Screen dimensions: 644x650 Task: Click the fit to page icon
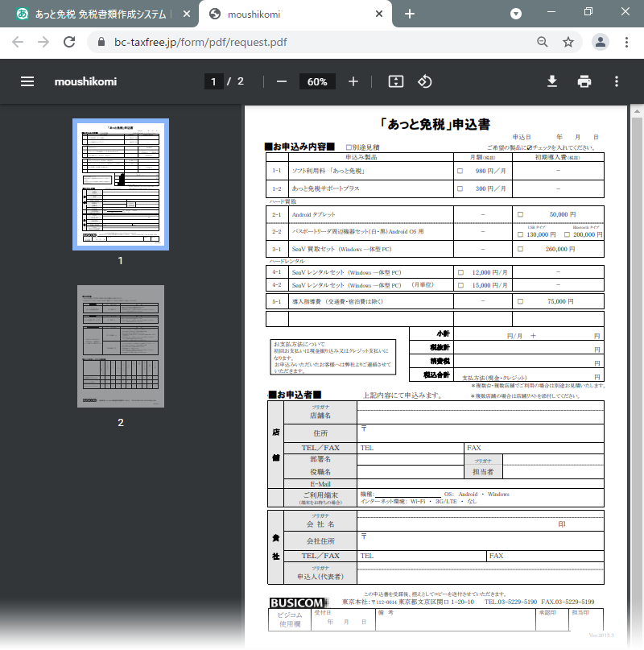(x=395, y=81)
